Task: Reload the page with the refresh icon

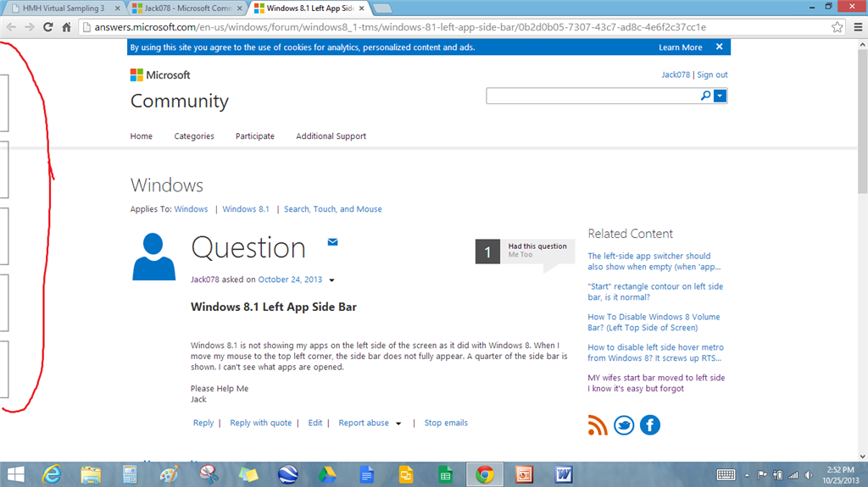Action: coord(48,27)
